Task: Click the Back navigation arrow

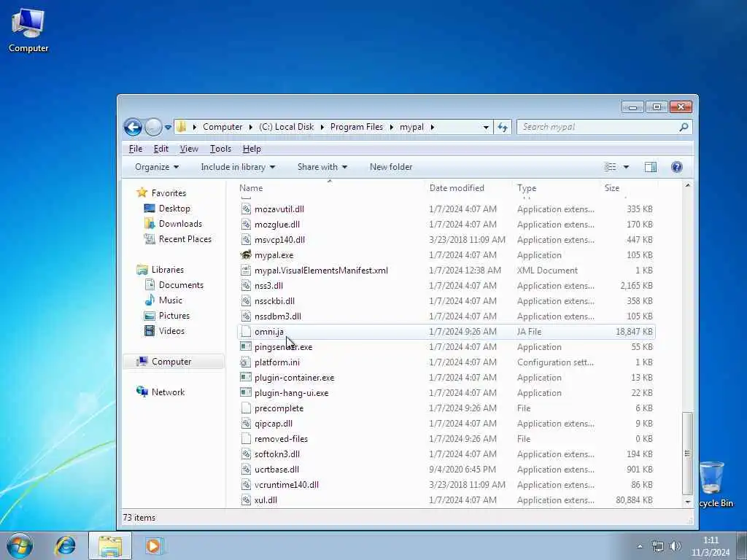Action: [133, 127]
